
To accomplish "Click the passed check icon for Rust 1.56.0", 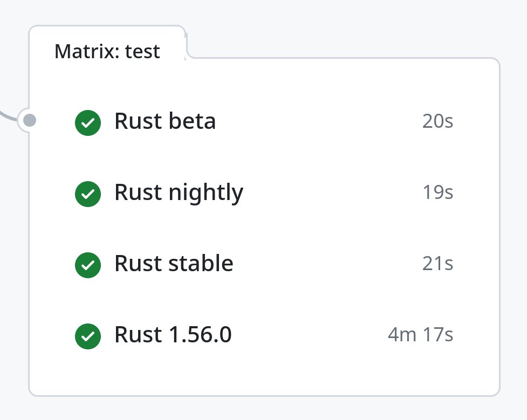I will [88, 336].
